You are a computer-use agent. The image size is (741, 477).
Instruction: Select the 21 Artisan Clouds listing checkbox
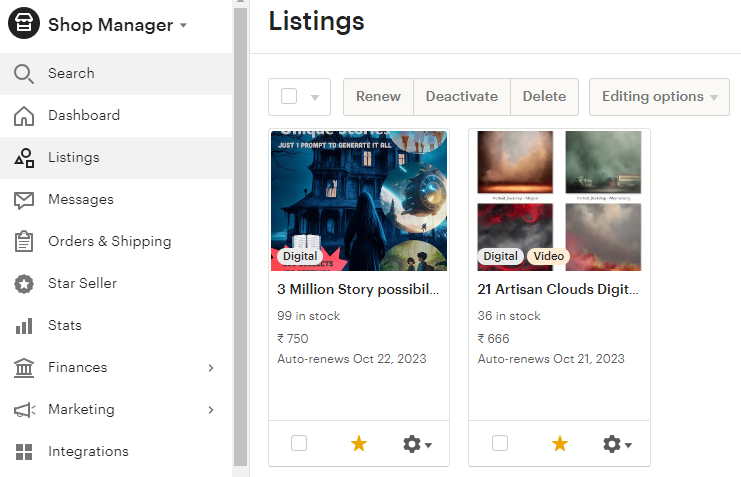(500, 443)
